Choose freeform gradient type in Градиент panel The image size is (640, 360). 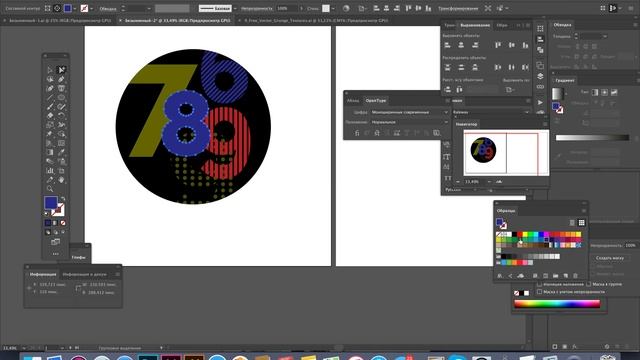614,93
